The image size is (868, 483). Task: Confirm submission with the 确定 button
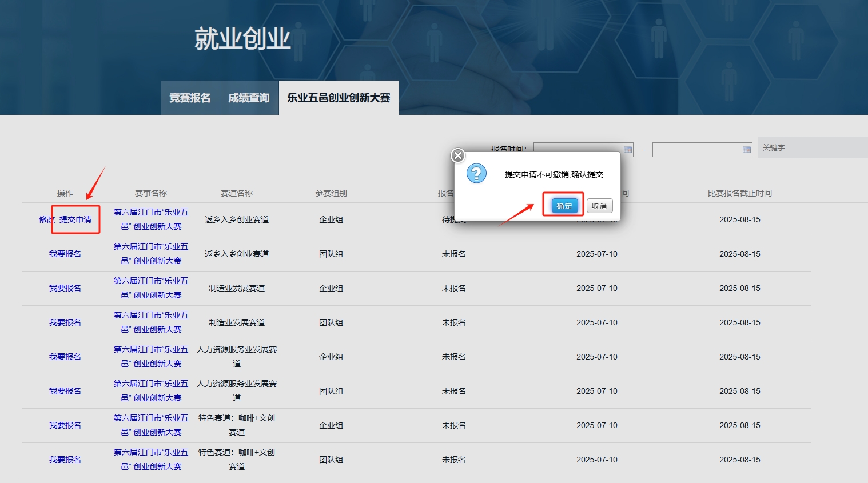[x=564, y=206]
